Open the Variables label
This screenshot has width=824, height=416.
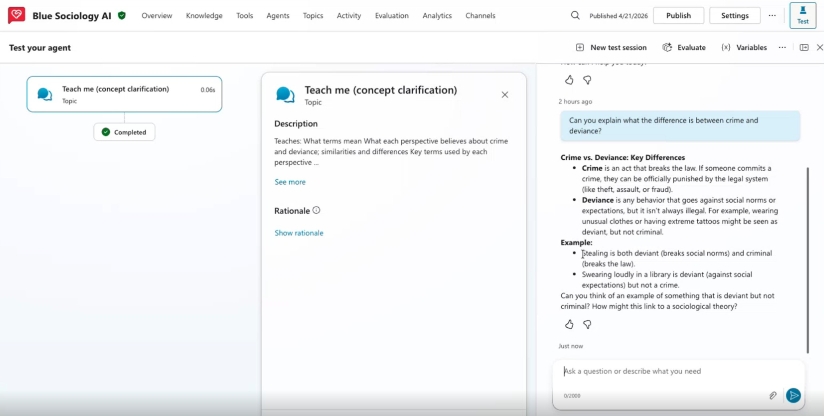pos(751,47)
